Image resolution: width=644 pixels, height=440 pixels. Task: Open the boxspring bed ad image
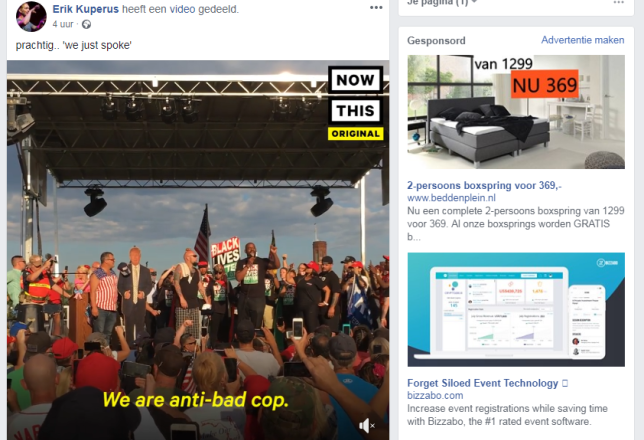coord(516,112)
